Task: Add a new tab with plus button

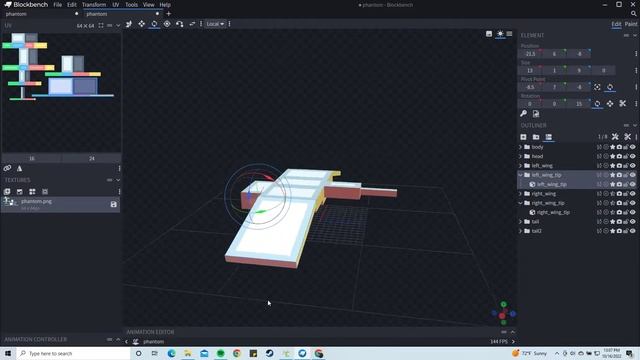Action: (x=169, y=14)
